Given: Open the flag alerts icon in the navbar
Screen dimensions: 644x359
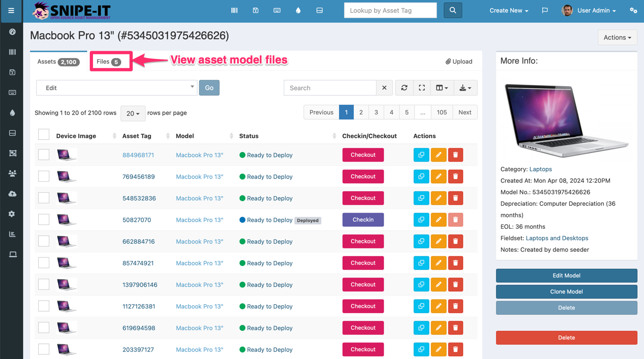Looking at the screenshot, I should tap(545, 10).
